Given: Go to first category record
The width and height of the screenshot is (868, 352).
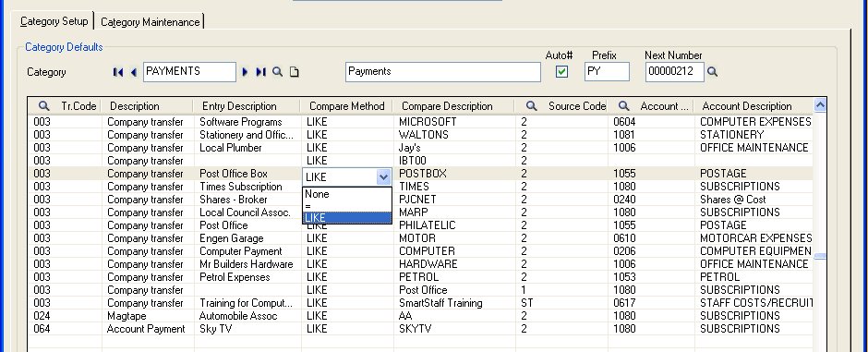Looking at the screenshot, I should pos(118,72).
